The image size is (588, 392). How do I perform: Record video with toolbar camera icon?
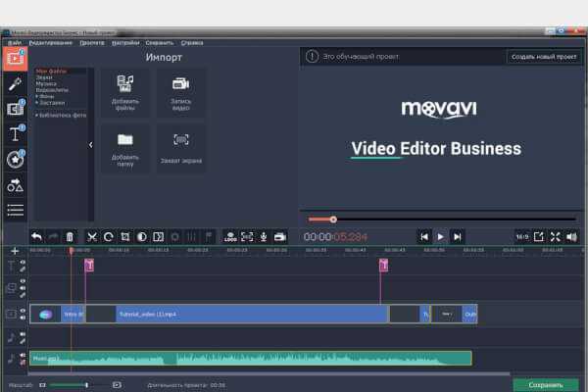pos(280,237)
